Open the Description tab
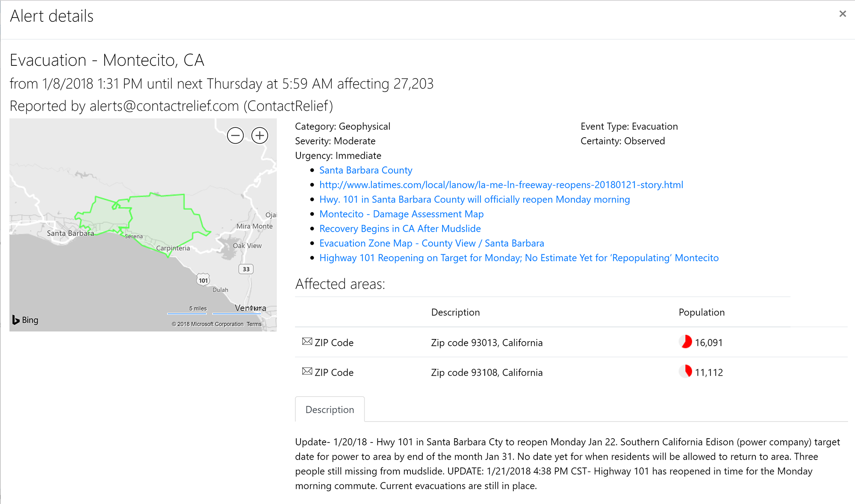This screenshot has height=504, width=855. [330, 410]
